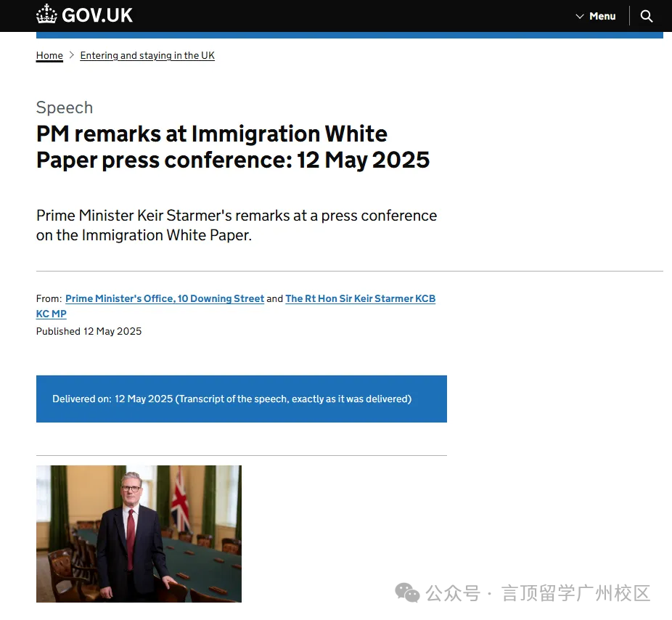
Task: Follow The Rt Hon Sir Keir Starmer KCB link
Action: pyautogui.click(x=360, y=298)
